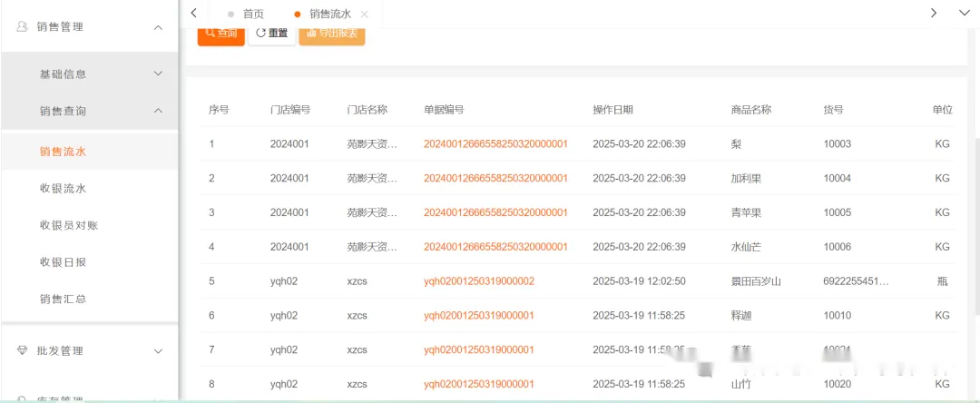This screenshot has height=403, width=980.
Task: Click store number yqh02 in row 6
Action: click(x=284, y=316)
